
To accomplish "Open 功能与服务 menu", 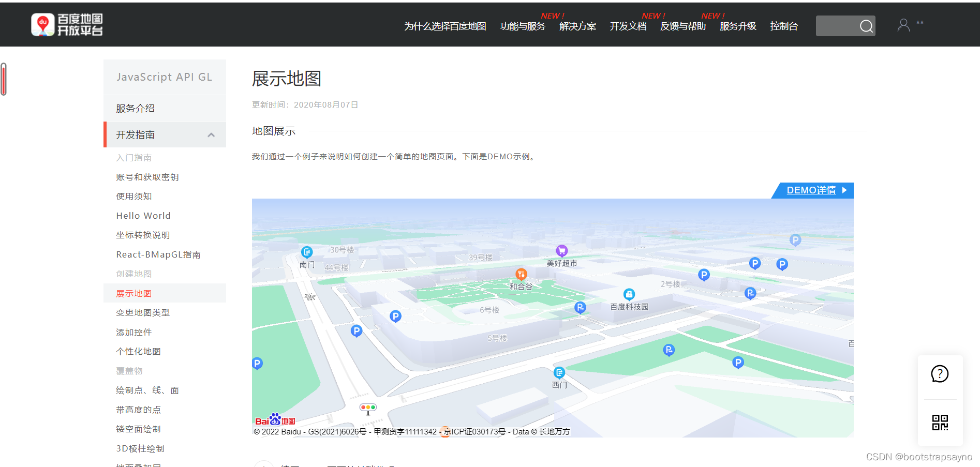I will pos(523,26).
